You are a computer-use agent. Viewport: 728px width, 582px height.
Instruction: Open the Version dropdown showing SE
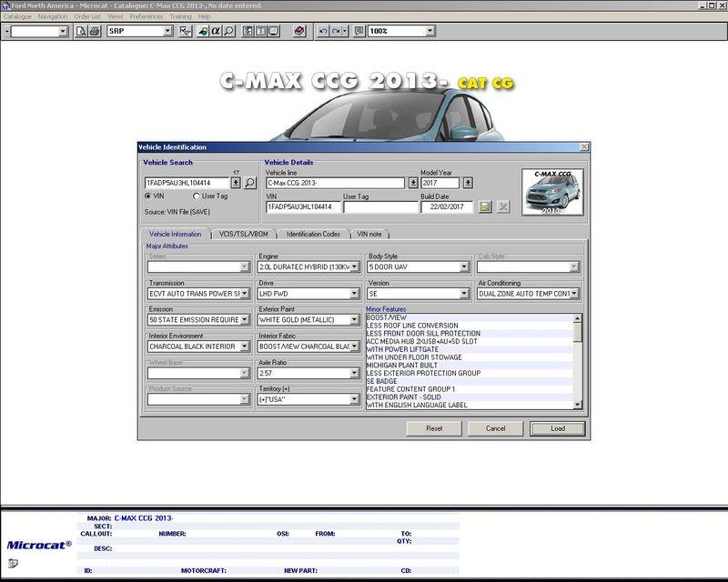click(x=464, y=294)
